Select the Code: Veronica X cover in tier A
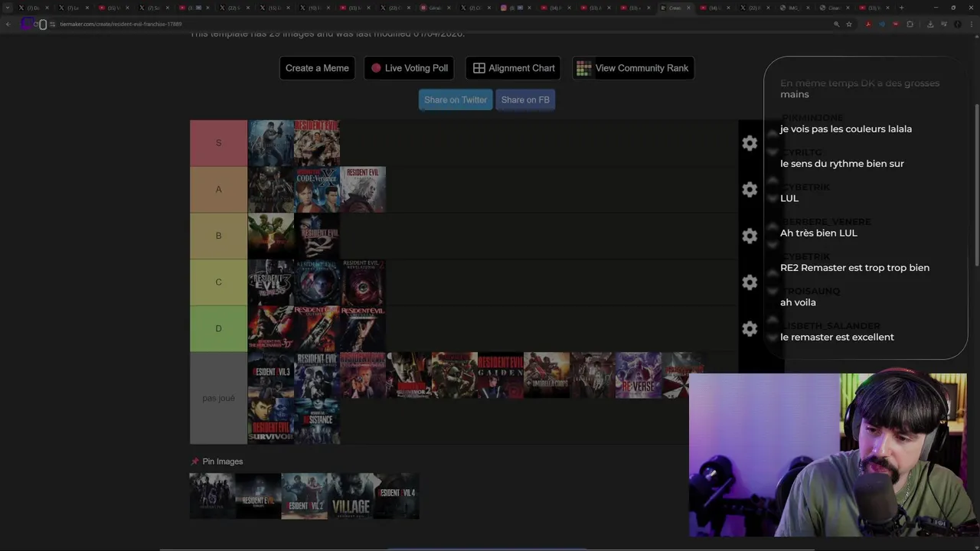The width and height of the screenshot is (980, 551). [317, 189]
